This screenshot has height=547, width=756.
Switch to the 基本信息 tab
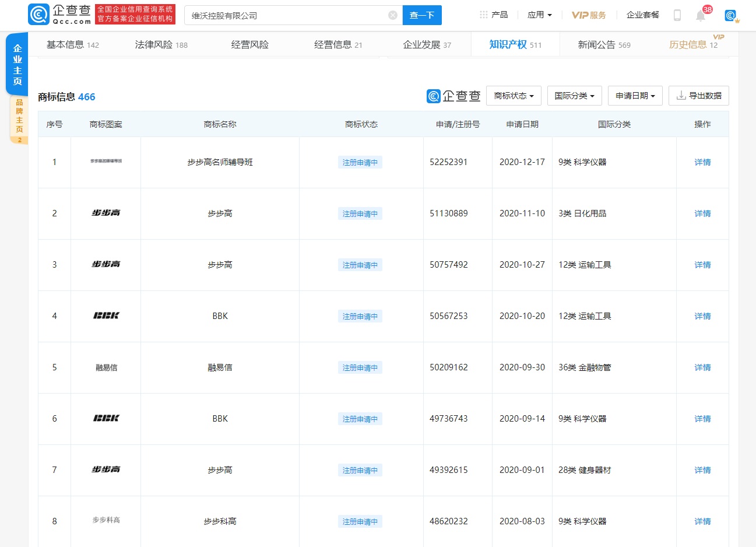click(x=66, y=43)
